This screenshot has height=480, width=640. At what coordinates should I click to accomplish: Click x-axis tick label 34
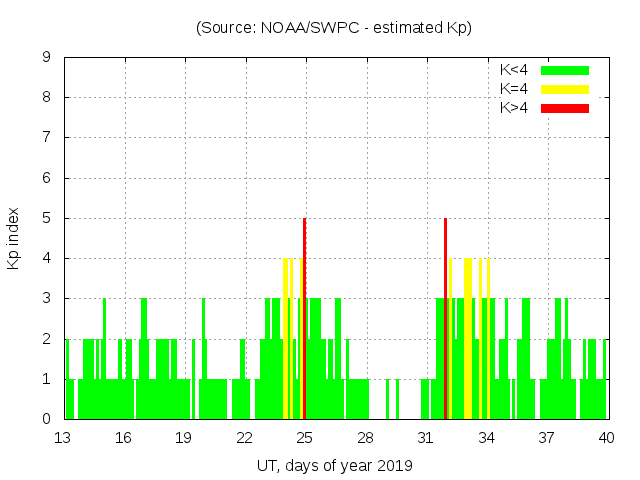(486, 438)
